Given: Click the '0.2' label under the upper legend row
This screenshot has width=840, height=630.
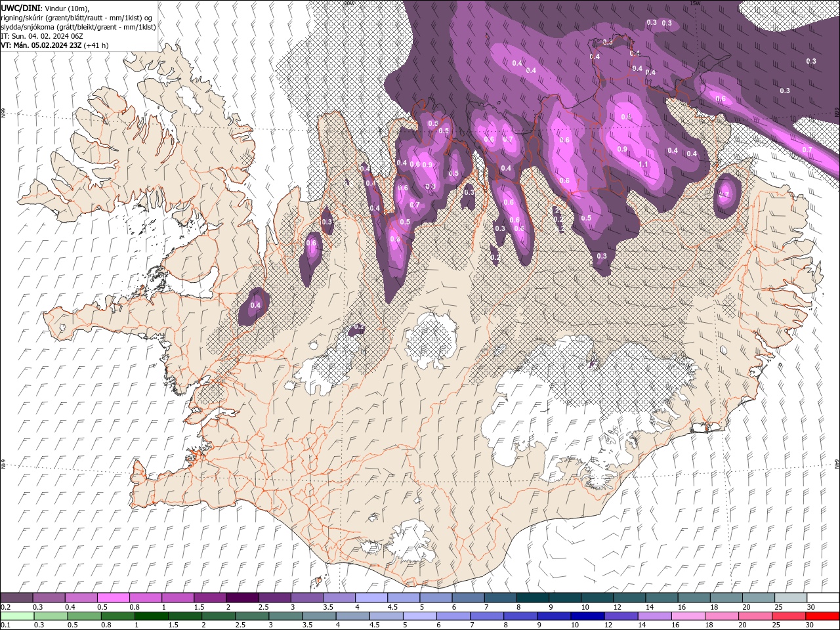Looking at the screenshot, I should (x=5, y=607).
